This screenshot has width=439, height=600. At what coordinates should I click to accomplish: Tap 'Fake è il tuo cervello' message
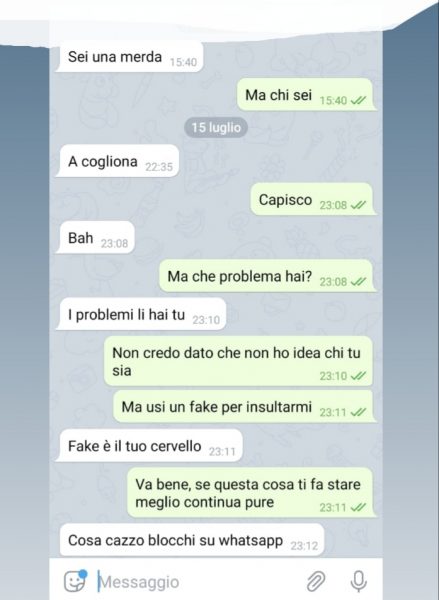click(x=149, y=446)
